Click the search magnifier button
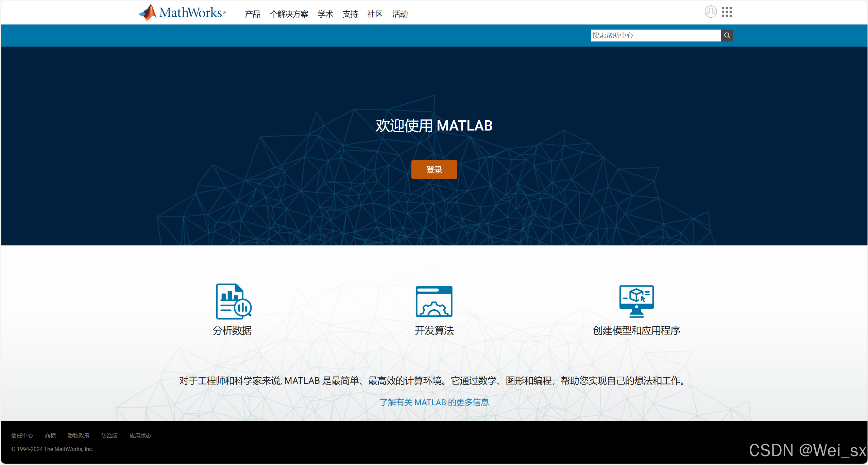 coord(727,35)
